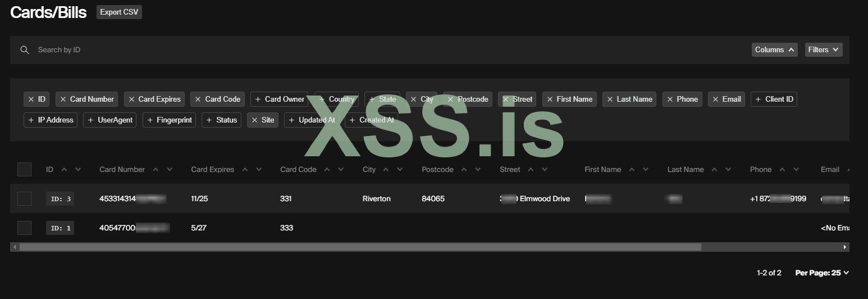
Task: Remove the First Name column chip
Action: 569,99
